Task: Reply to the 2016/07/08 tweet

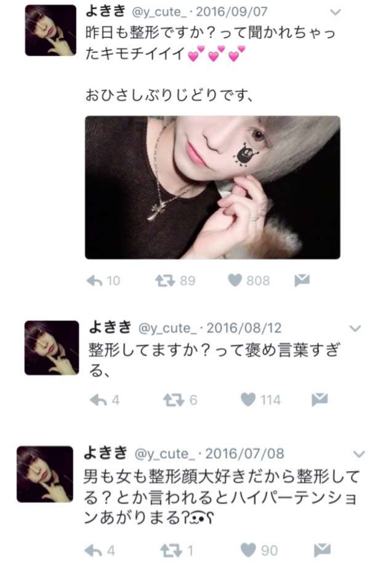Action: [93, 550]
